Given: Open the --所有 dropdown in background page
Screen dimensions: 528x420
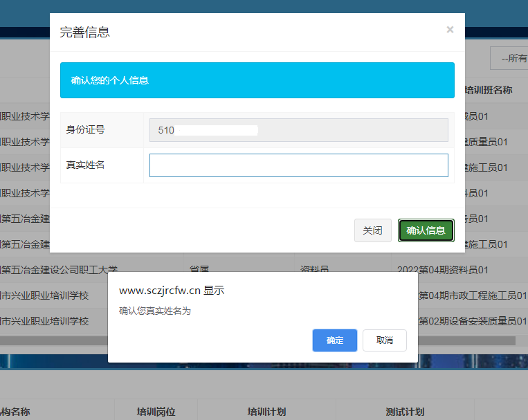Looking at the screenshot, I should [x=509, y=58].
